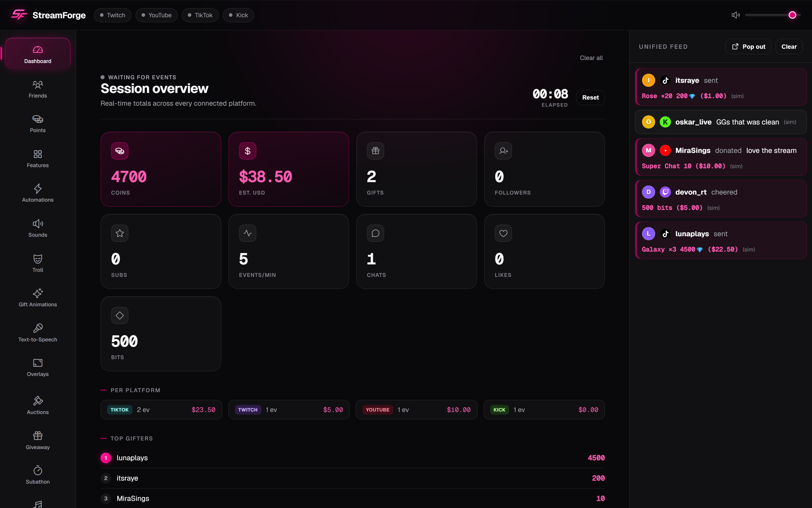This screenshot has width=812, height=508.
Task: Click the $38.50 estimated USD value
Action: 265,177
